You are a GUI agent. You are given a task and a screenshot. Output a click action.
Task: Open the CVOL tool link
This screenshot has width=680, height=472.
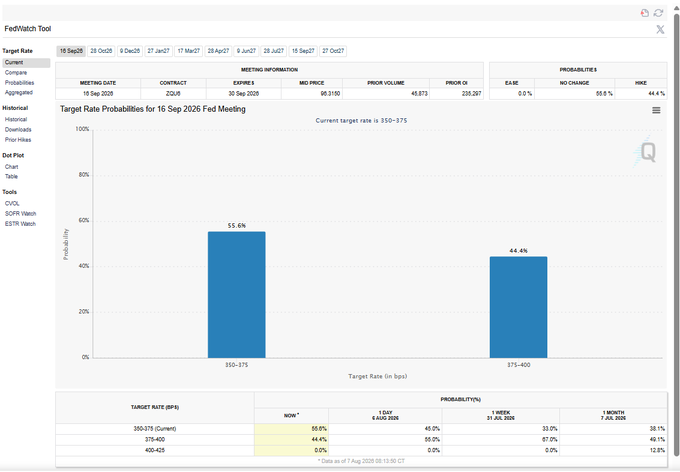[x=12, y=203]
